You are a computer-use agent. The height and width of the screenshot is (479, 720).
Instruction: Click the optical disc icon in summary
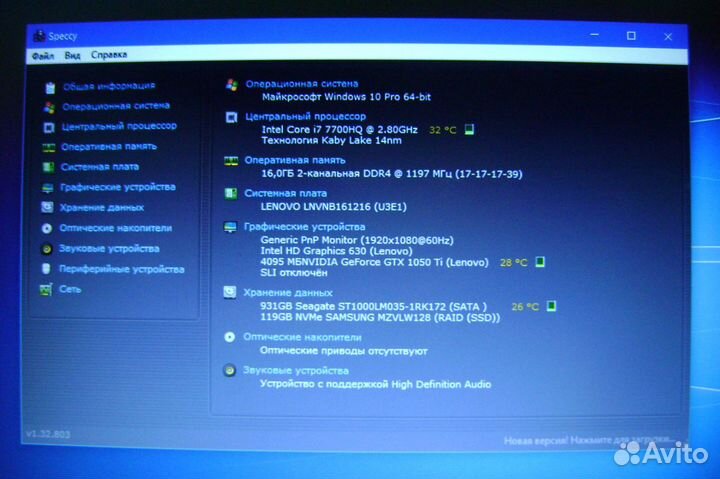click(x=230, y=337)
